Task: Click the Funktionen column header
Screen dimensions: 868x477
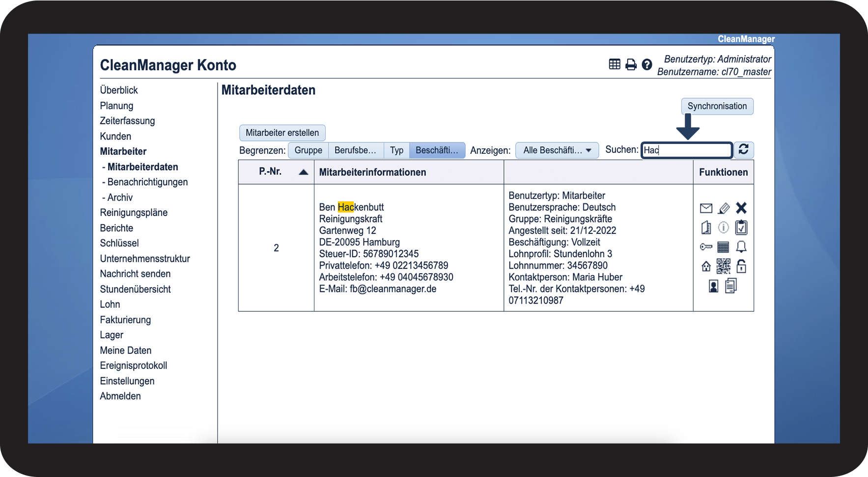Action: pos(724,172)
